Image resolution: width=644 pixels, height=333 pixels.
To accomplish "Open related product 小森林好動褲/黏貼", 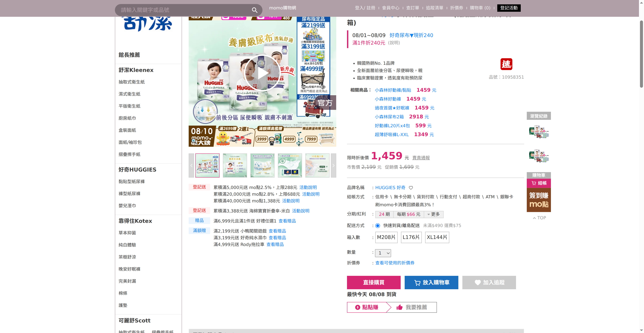I will [x=393, y=90].
